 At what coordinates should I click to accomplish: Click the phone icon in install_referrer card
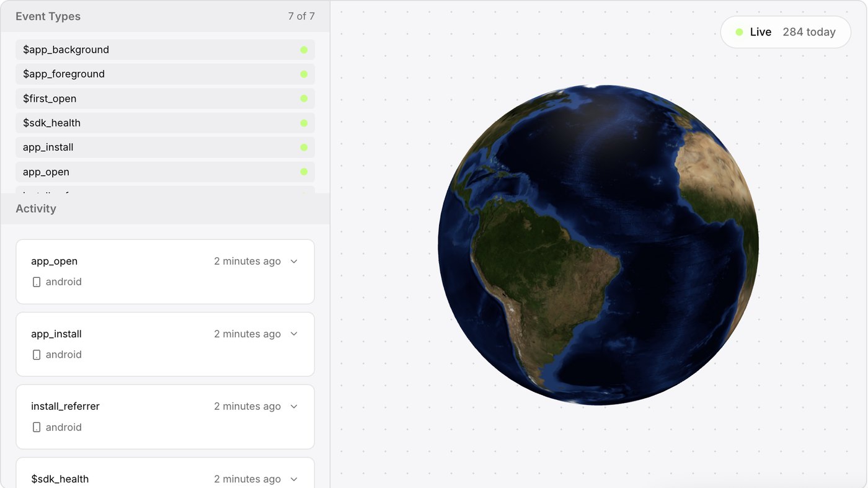point(37,427)
